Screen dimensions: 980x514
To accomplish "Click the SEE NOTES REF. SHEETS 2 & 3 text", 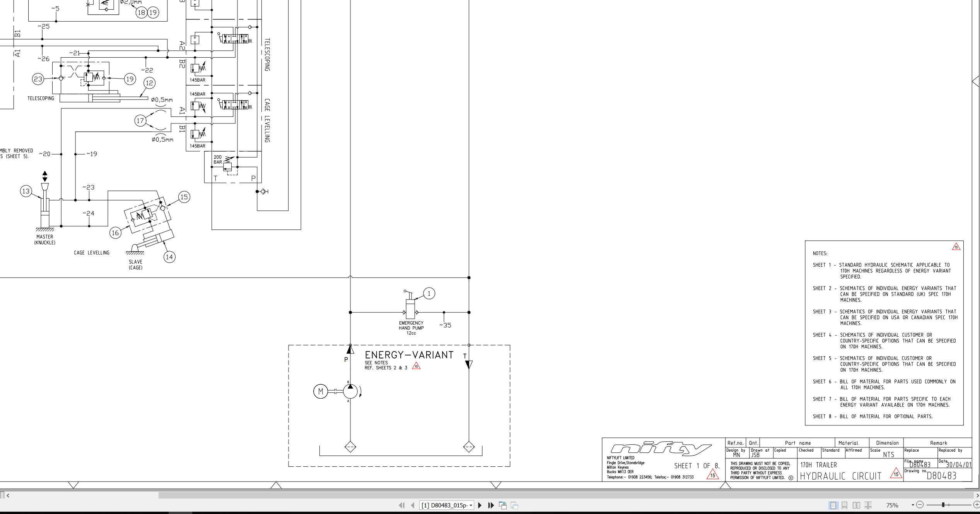I will pyautogui.click(x=386, y=365).
